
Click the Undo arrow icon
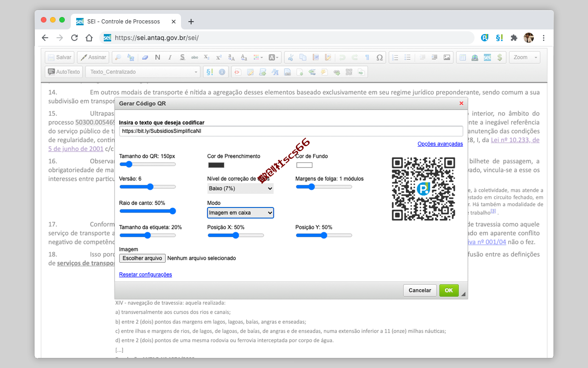342,57
